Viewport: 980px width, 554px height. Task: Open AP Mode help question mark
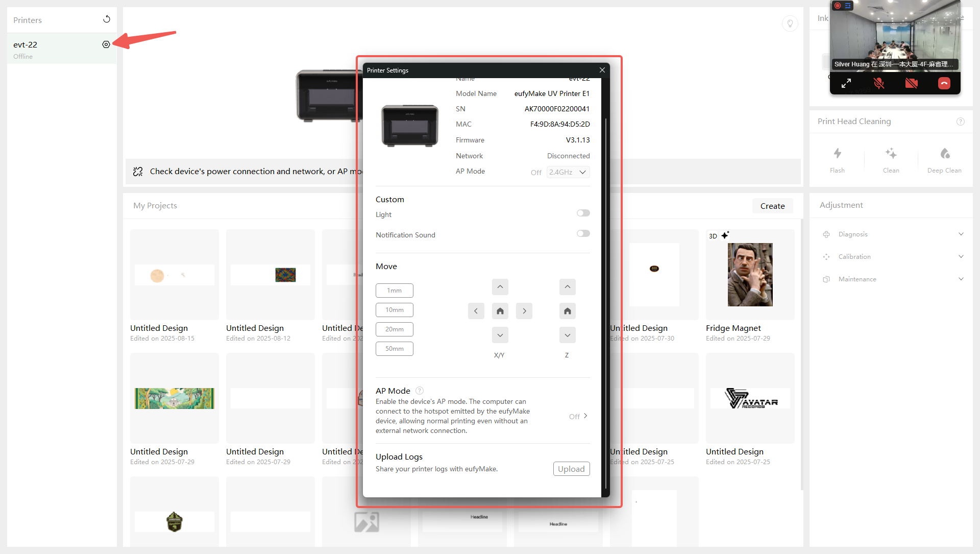[420, 391]
